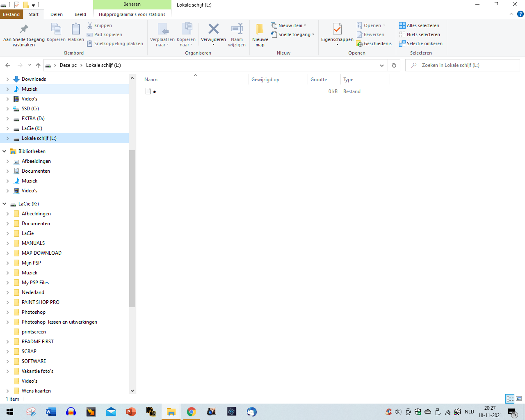Click the refresh button beside address bar
Viewport: 525px width, 420px height.
394,65
